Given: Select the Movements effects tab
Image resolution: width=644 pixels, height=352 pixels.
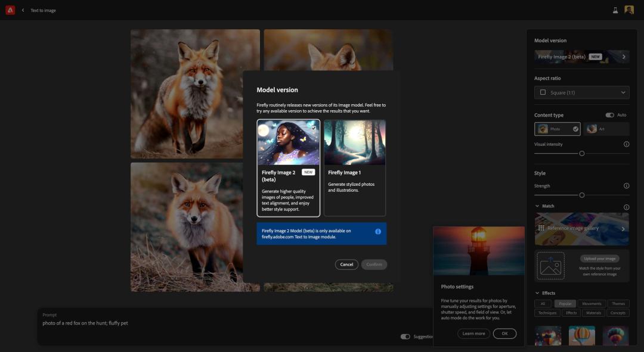Looking at the screenshot, I should pos(592,304).
